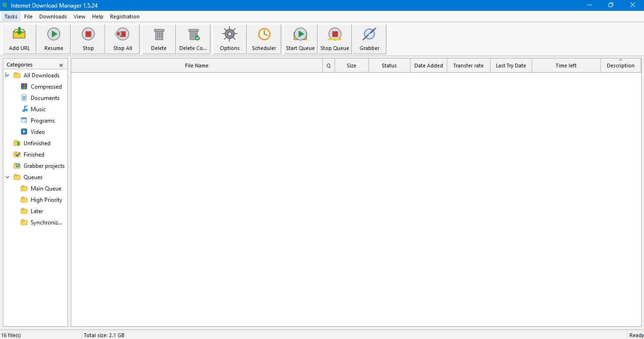Click the Video category icon

pos(24,132)
